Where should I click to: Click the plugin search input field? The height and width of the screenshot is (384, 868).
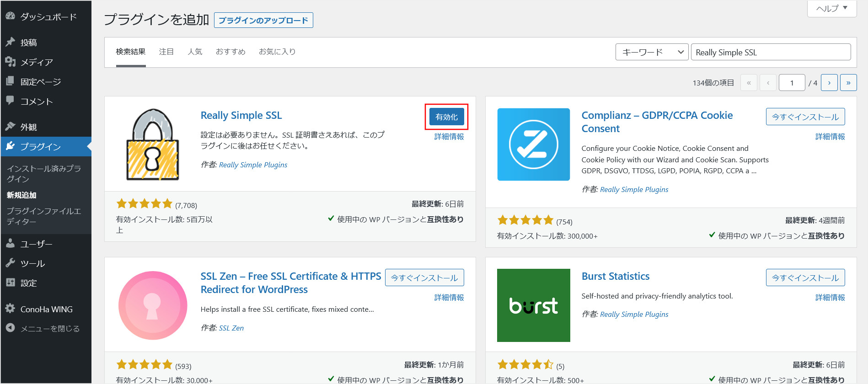(x=771, y=52)
